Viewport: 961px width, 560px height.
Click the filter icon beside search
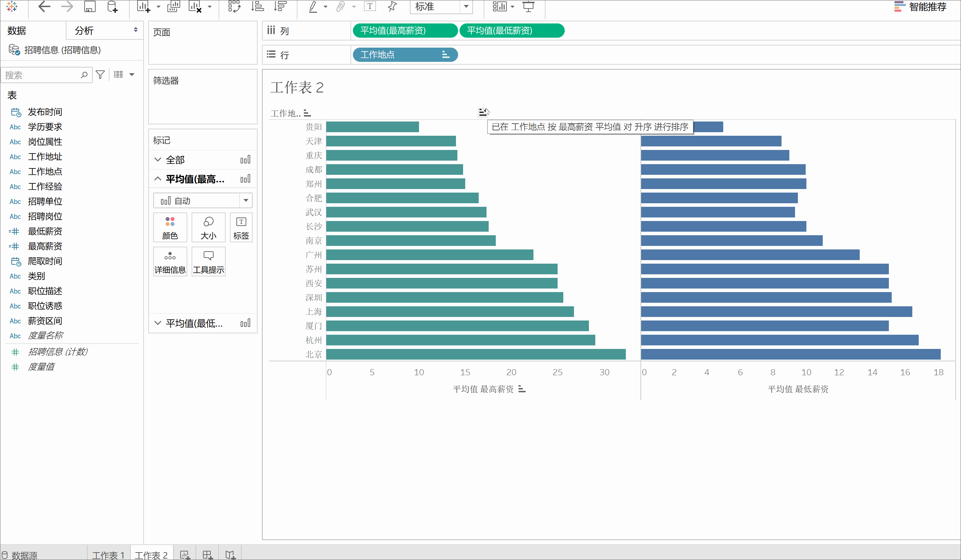[x=100, y=75]
